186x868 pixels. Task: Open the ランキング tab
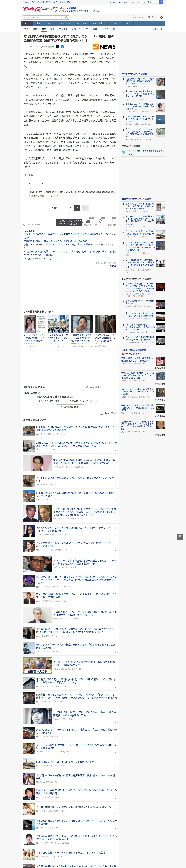point(115,24)
